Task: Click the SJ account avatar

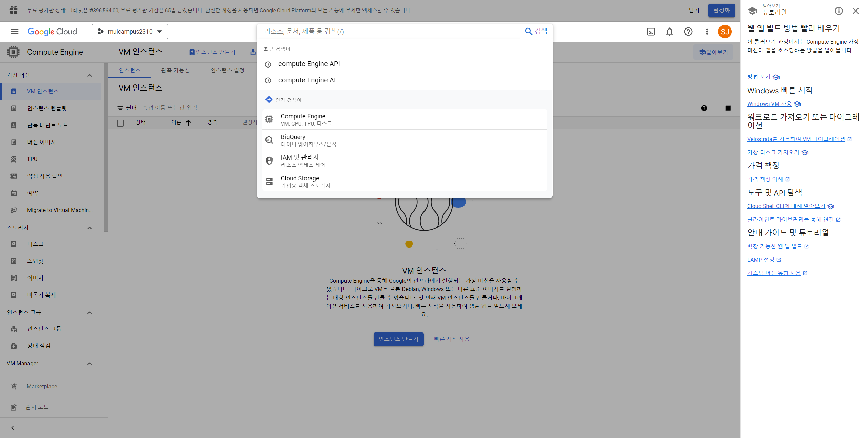Action: click(x=725, y=32)
